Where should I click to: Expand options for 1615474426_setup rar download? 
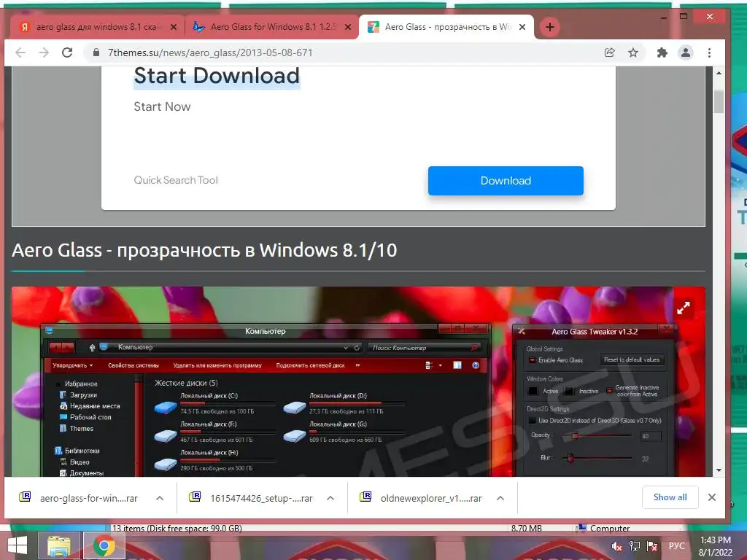[x=330, y=498]
